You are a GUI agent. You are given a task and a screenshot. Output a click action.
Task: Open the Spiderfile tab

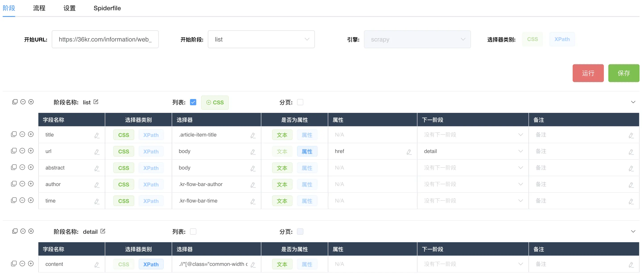(107, 8)
